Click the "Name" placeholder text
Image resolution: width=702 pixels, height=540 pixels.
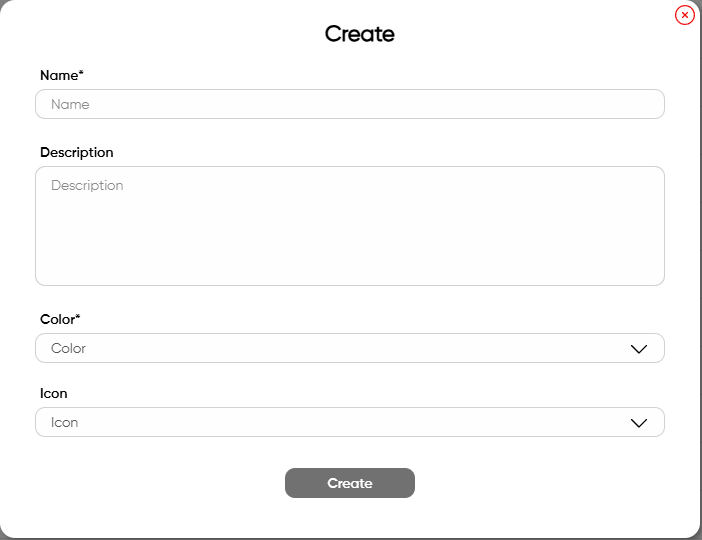(70, 104)
